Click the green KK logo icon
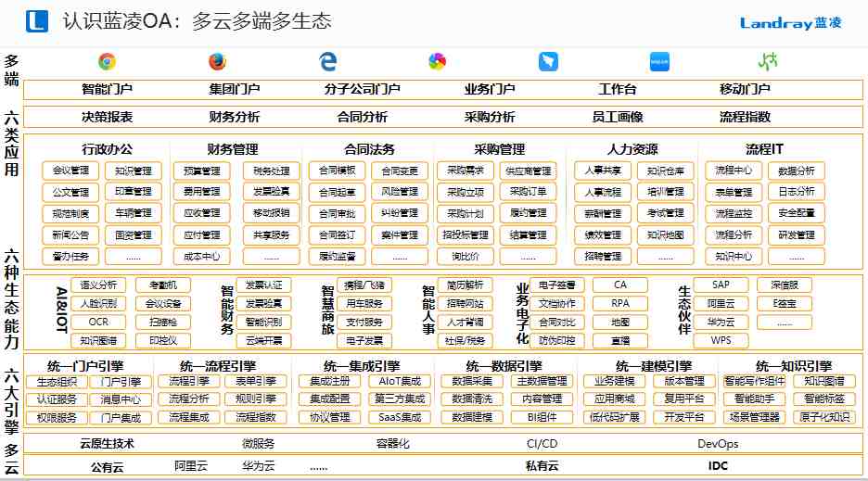 [x=768, y=61]
